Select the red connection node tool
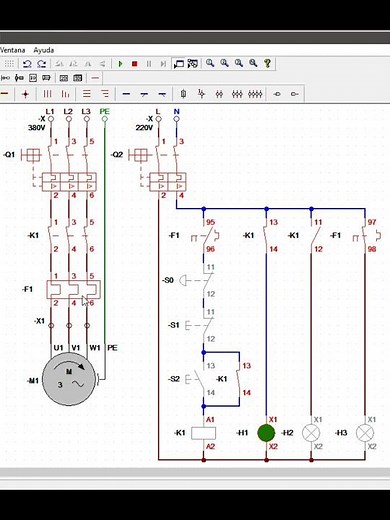This screenshot has width=390, height=520. [x=25, y=94]
